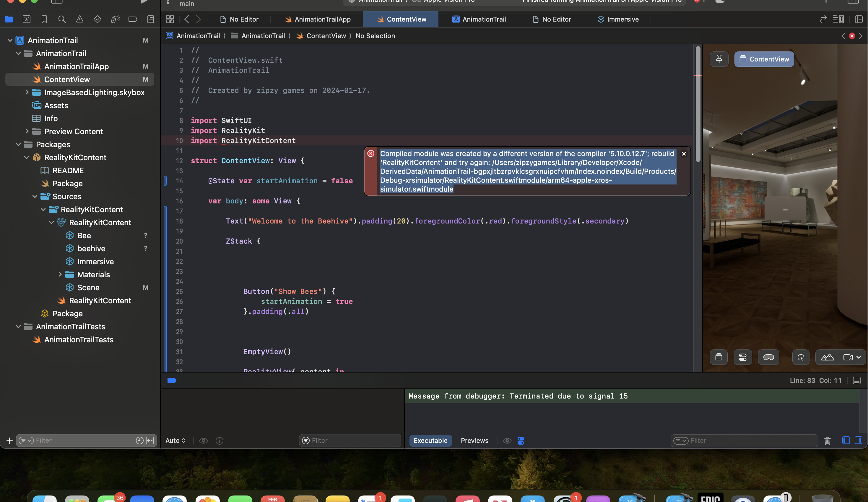
Task: Click the ContentView preview button
Action: pos(764,59)
